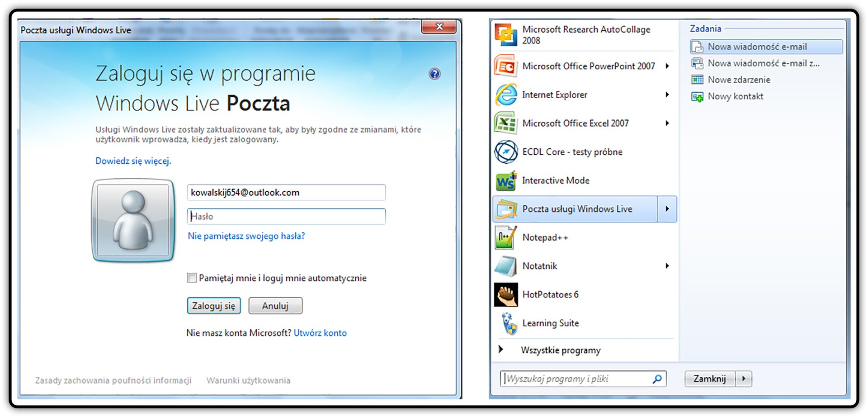Open Microsoft Office Excel 2007 entry

coord(584,123)
